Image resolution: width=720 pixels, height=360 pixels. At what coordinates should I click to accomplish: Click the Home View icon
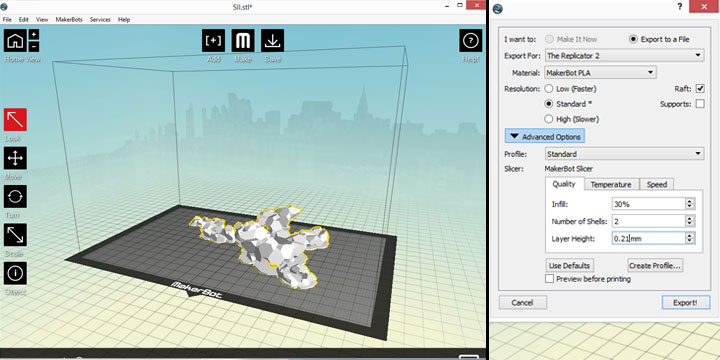(x=15, y=41)
